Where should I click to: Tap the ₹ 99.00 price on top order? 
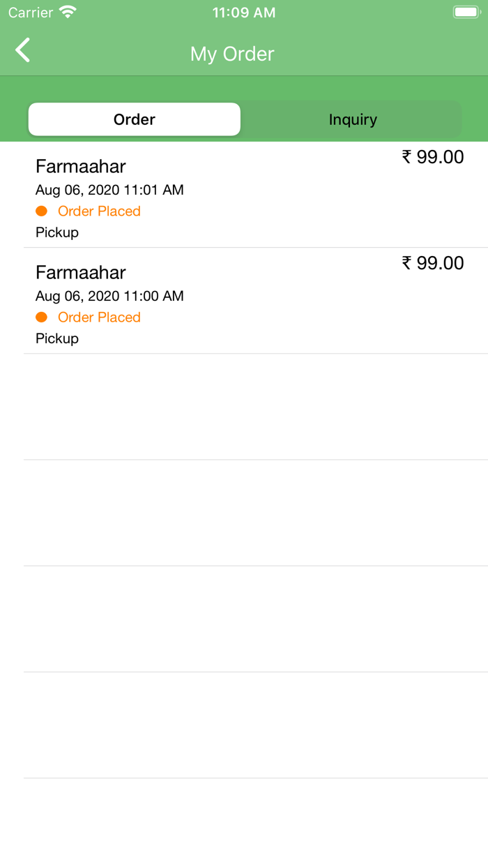click(434, 156)
